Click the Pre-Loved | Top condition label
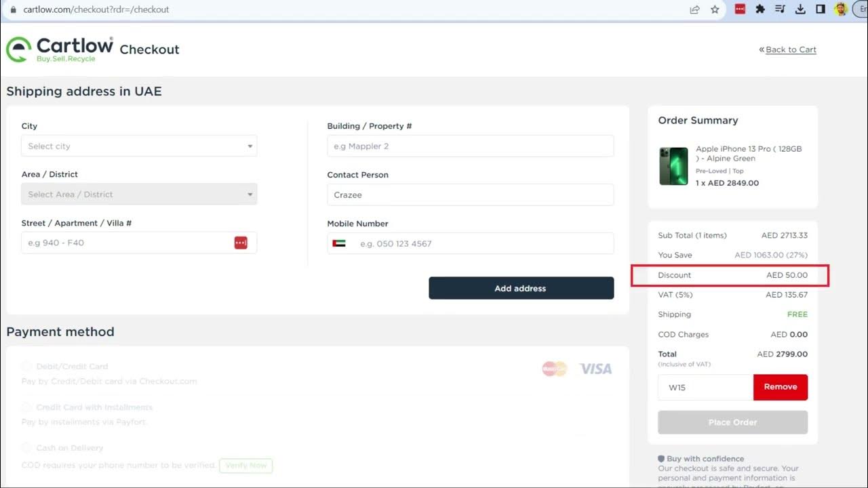This screenshot has width=868, height=488. point(719,171)
